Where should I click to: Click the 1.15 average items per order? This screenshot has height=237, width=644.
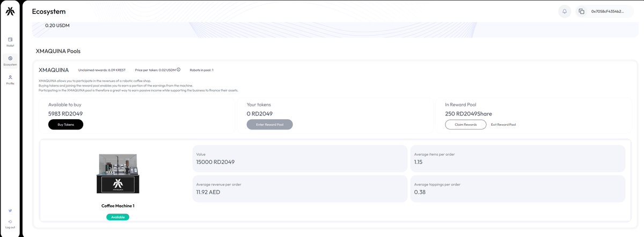click(419, 162)
